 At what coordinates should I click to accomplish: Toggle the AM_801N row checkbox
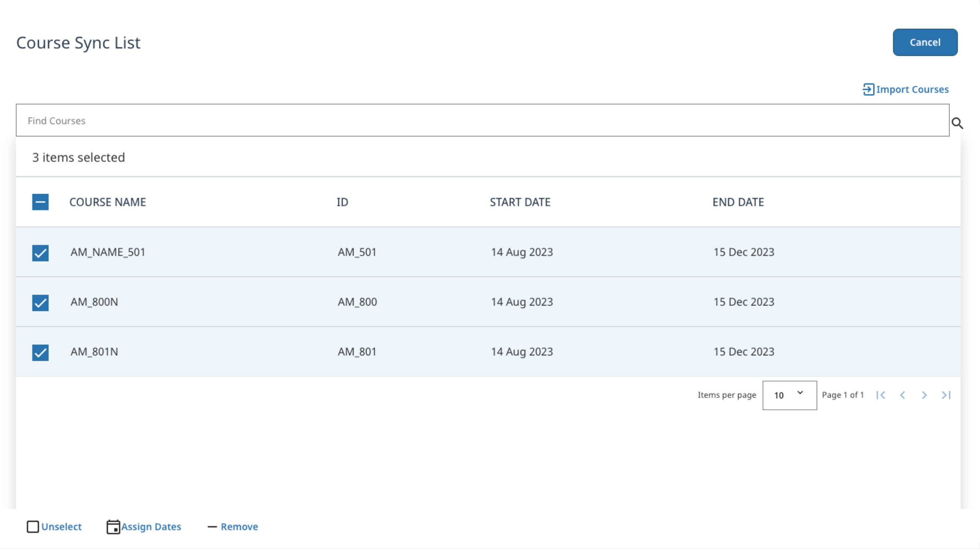[x=40, y=353]
